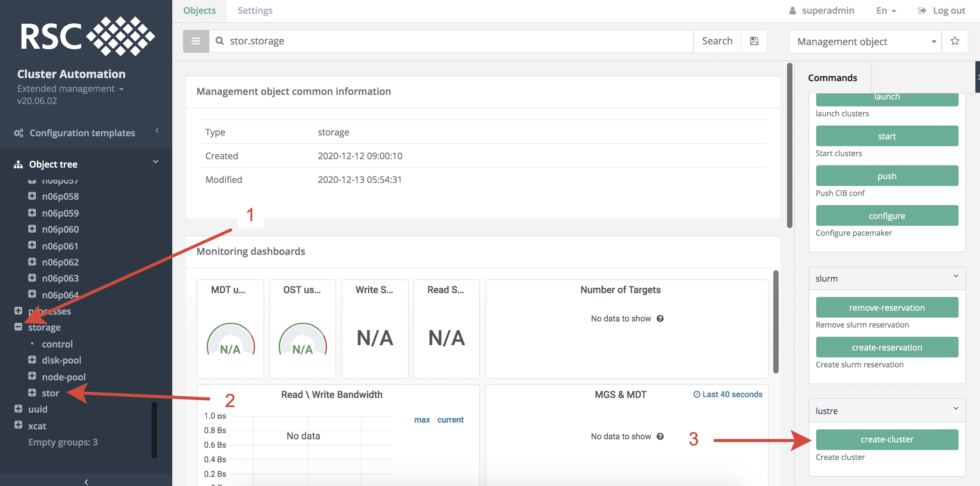The image size is (980, 486).
Task: Save the search query with the floppy disk icon
Action: pos(754,41)
